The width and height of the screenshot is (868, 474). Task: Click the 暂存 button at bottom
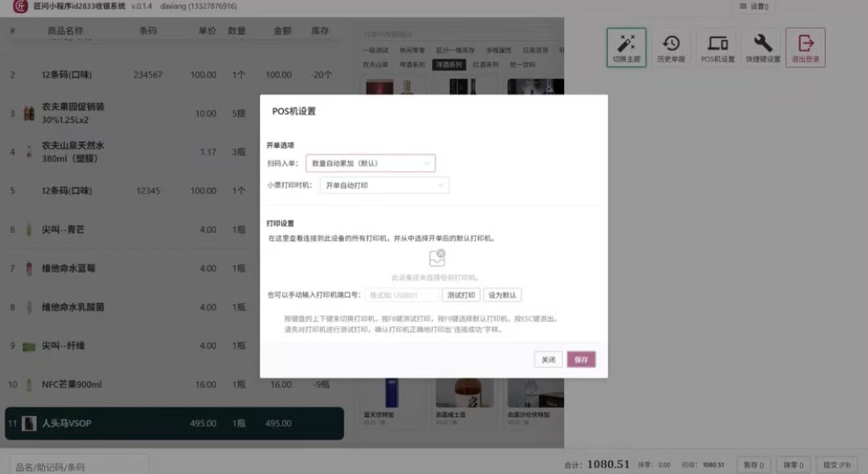pos(754,465)
